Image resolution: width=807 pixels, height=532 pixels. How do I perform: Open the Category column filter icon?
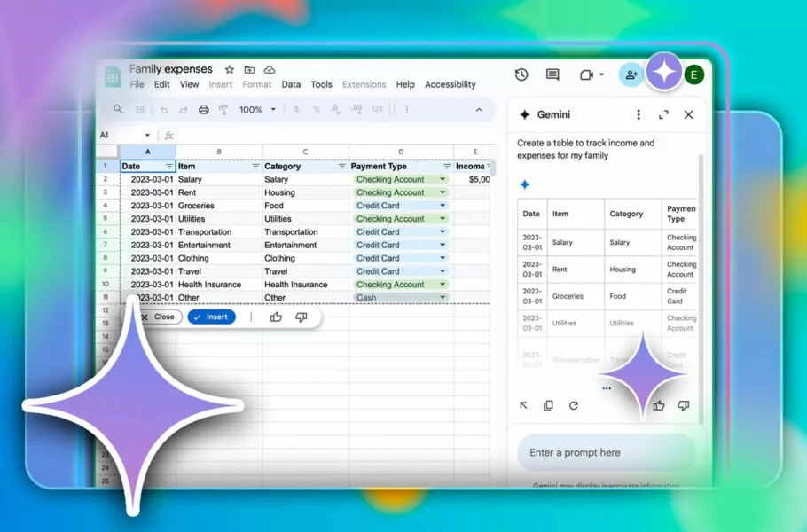(341, 166)
